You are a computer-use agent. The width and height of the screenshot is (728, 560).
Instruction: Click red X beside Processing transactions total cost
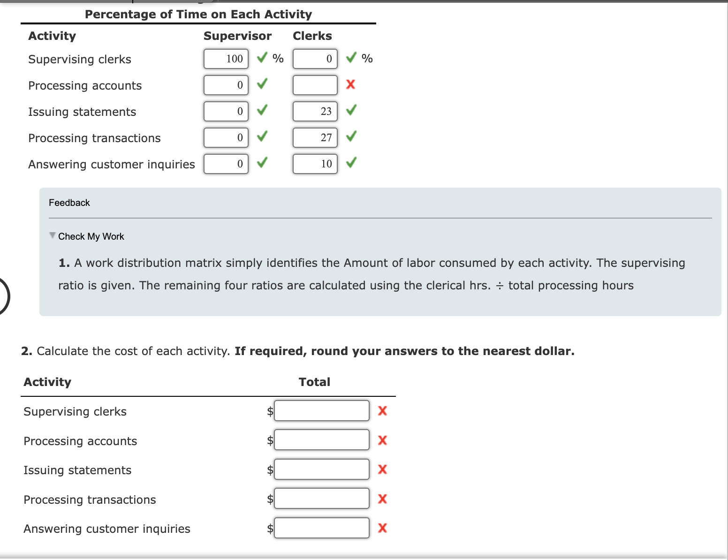pyautogui.click(x=382, y=499)
